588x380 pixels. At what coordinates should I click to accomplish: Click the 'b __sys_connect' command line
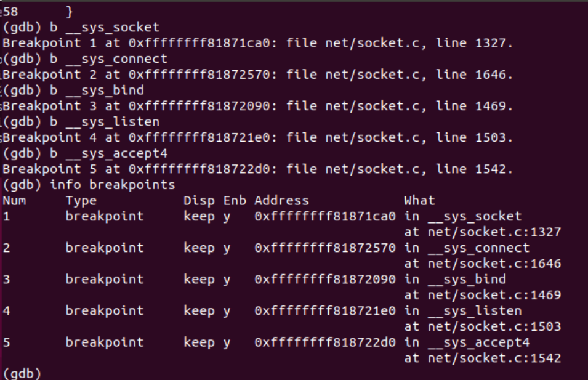click(108, 59)
